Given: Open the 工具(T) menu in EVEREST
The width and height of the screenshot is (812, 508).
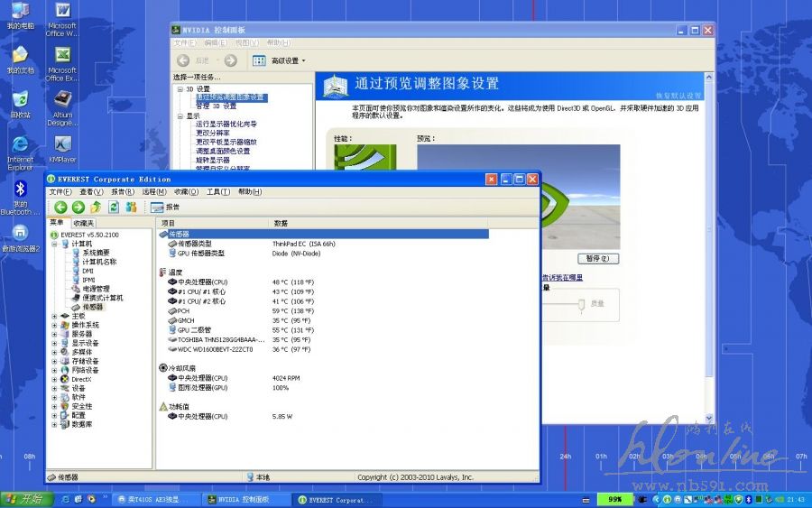Looking at the screenshot, I should (x=217, y=192).
